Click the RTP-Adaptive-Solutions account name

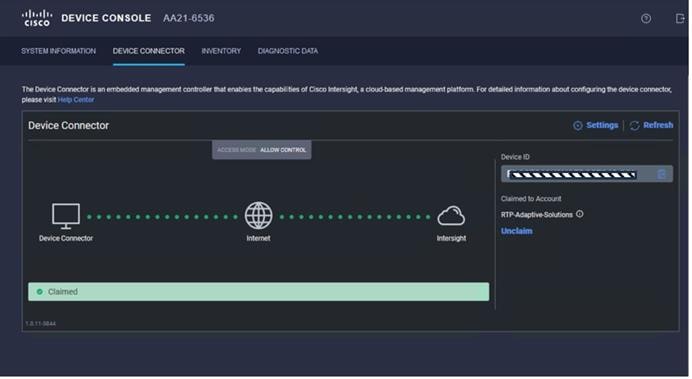point(537,215)
